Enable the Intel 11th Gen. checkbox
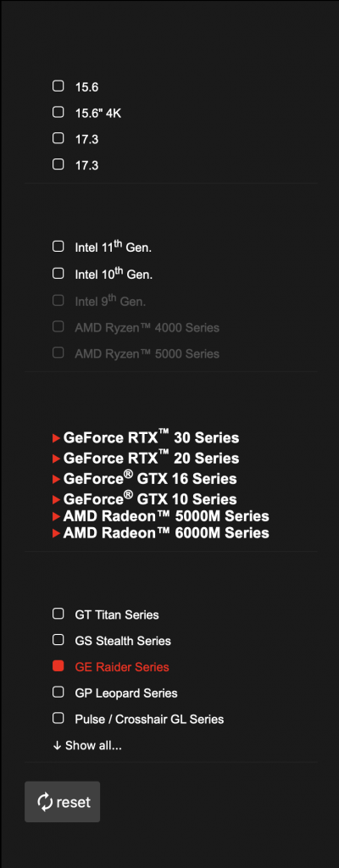339x868 pixels. click(58, 247)
